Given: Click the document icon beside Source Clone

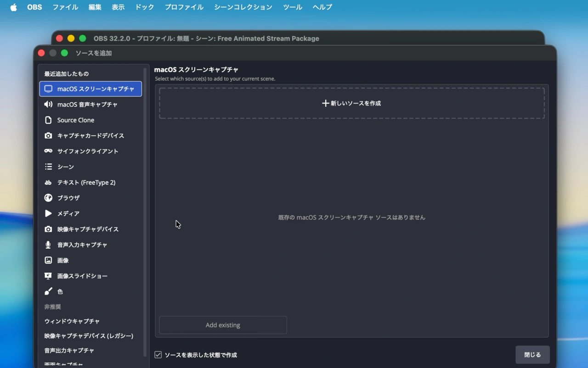Looking at the screenshot, I should coord(48,120).
